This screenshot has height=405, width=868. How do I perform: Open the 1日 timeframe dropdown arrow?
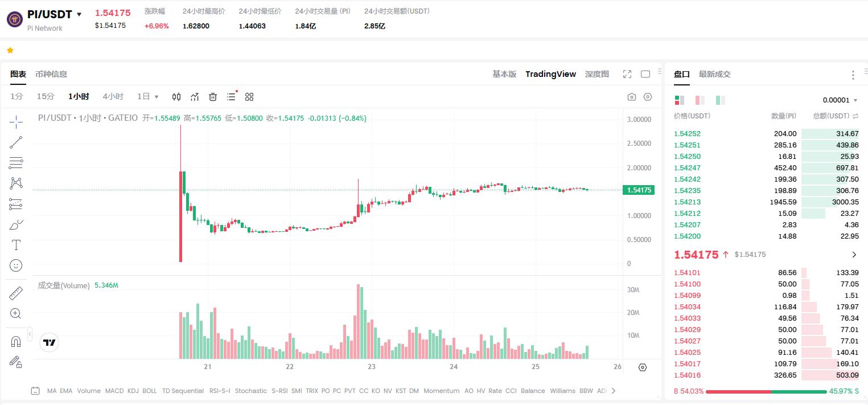(157, 97)
